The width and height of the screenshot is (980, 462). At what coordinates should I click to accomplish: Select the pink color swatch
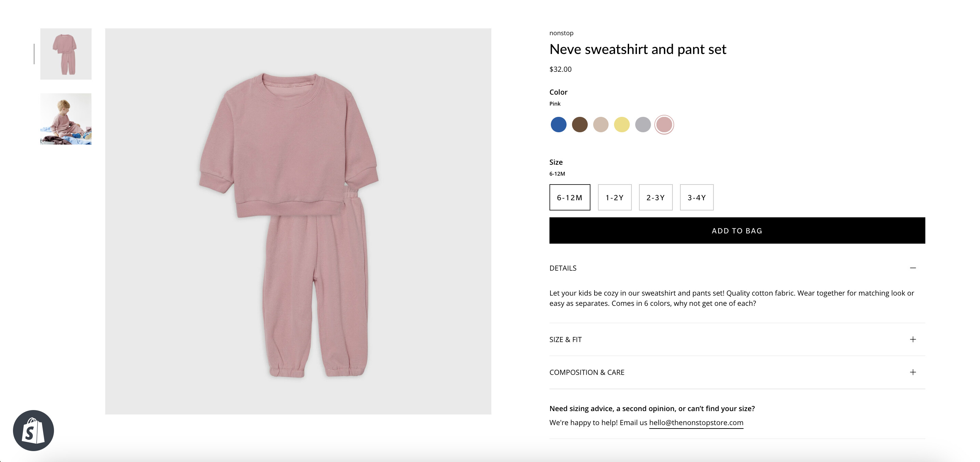pyautogui.click(x=664, y=124)
